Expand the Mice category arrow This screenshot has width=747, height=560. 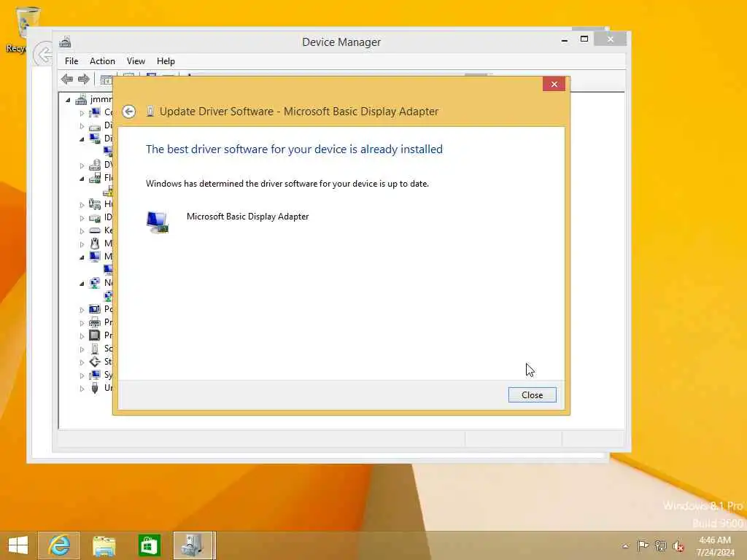(x=82, y=244)
